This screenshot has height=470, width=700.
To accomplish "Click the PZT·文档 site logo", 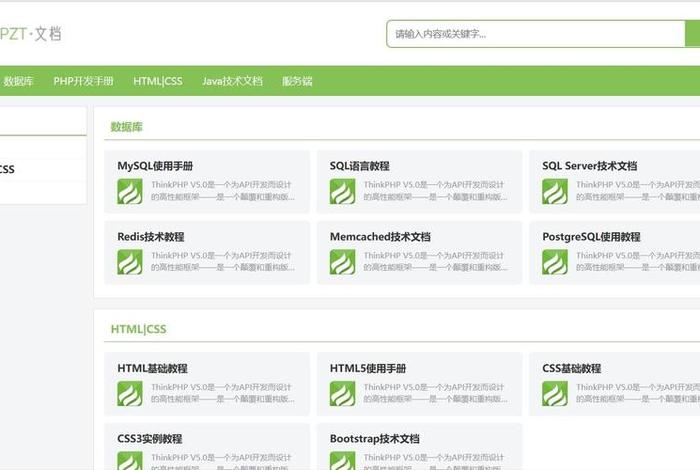I will 30,33.
